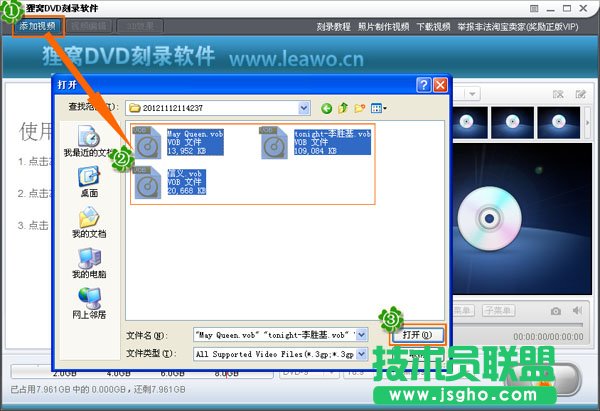This screenshot has width=600, height=411.
Task: Go up one folder level
Action: (343, 107)
